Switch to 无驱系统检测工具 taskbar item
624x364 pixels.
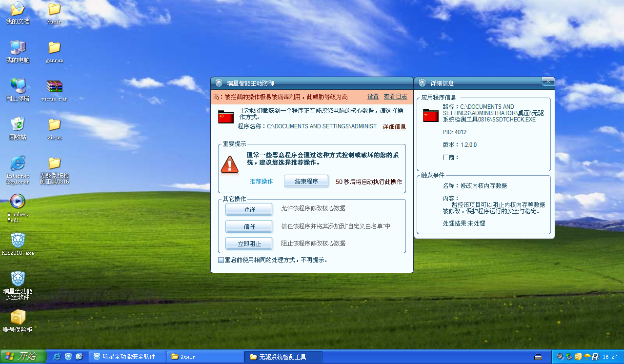(284, 357)
